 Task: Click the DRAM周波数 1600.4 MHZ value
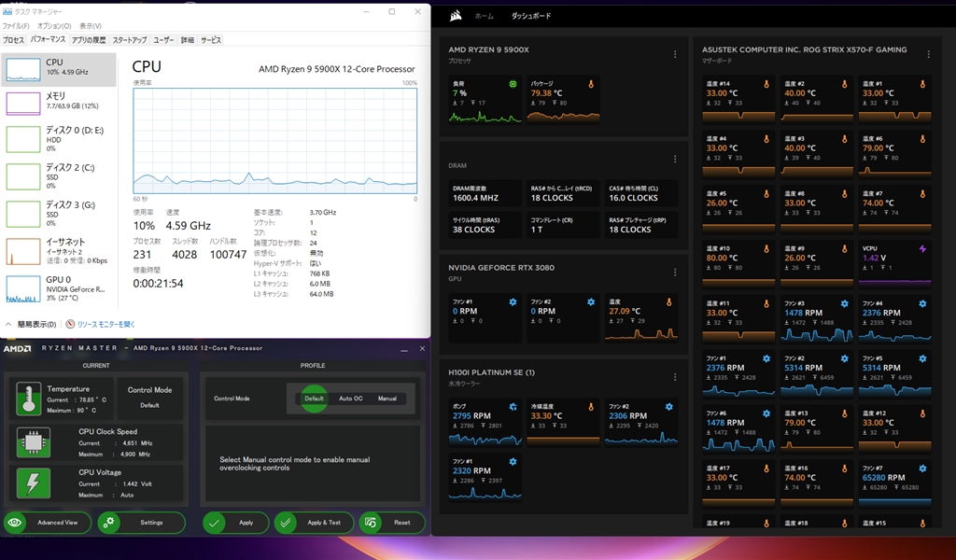(x=475, y=198)
